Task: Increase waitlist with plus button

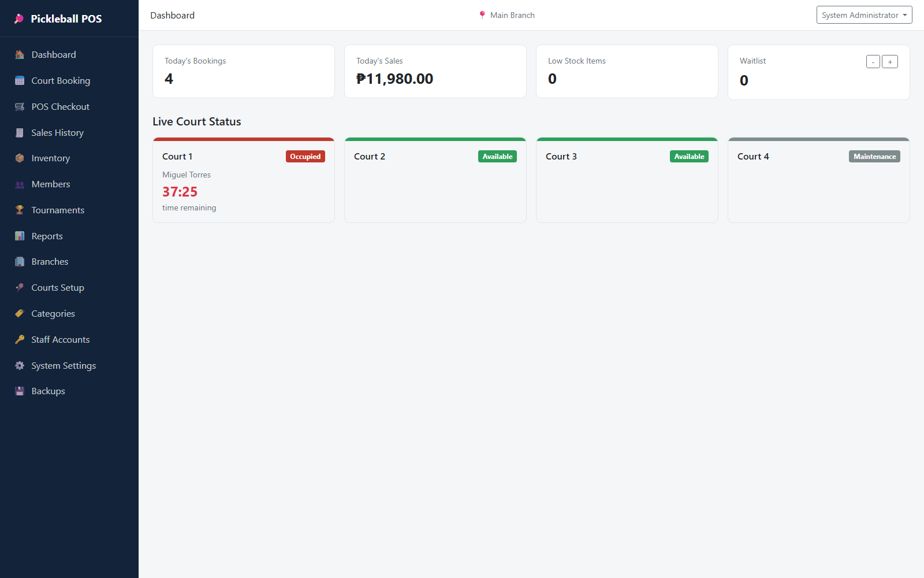Action: point(890,62)
